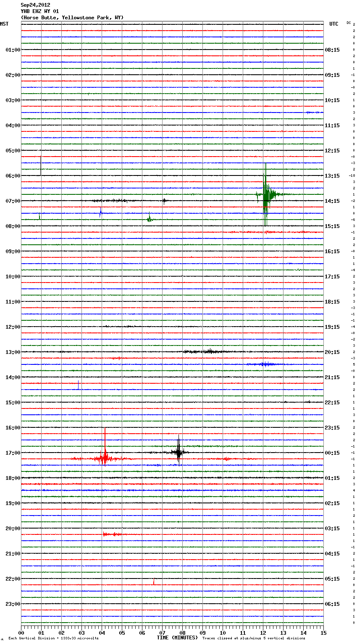Viewport: 357px width, 644px height.
Task: Click the Traces clipped at plus/minus 5 divisions note
Action: coord(254,639)
